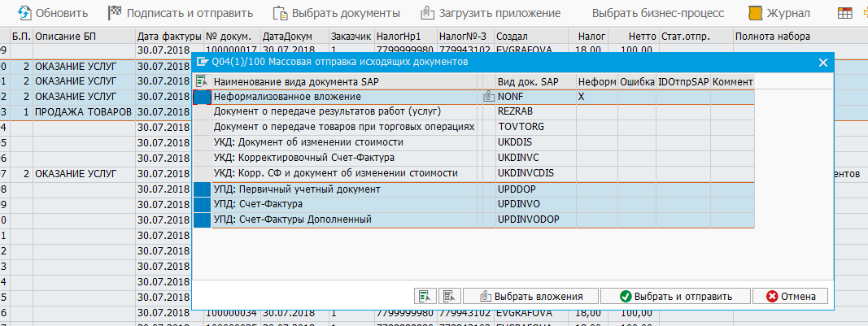Cancel the dialog with the Отмена button

pos(790,296)
